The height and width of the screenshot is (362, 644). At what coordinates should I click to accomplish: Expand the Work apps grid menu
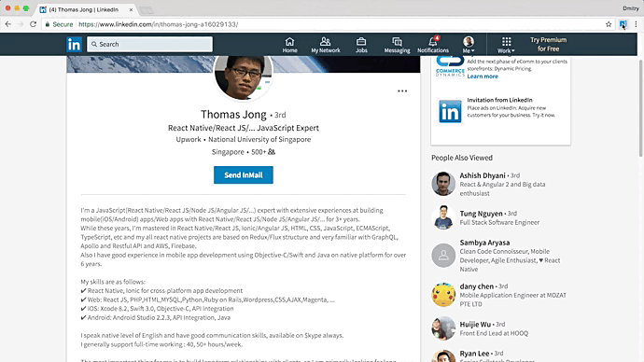tap(506, 45)
